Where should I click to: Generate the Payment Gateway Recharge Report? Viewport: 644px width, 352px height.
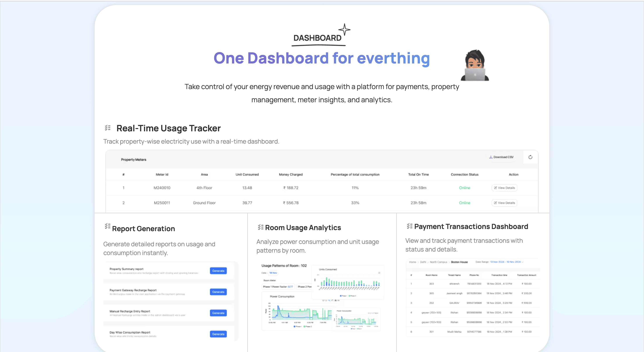pyautogui.click(x=218, y=292)
